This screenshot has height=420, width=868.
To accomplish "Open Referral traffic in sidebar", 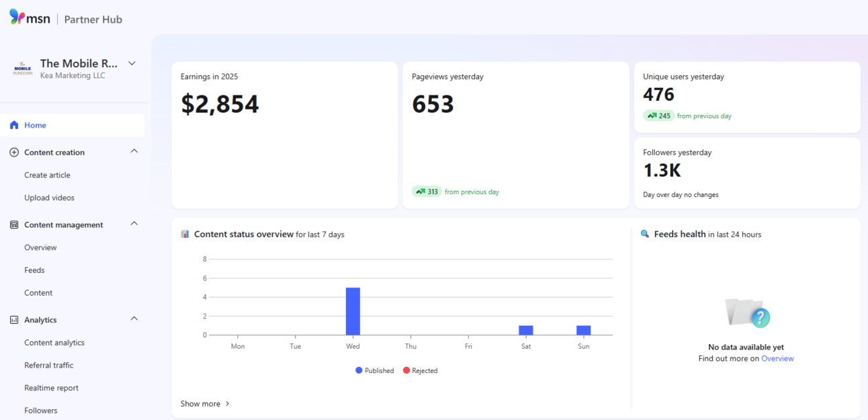I will (49, 366).
